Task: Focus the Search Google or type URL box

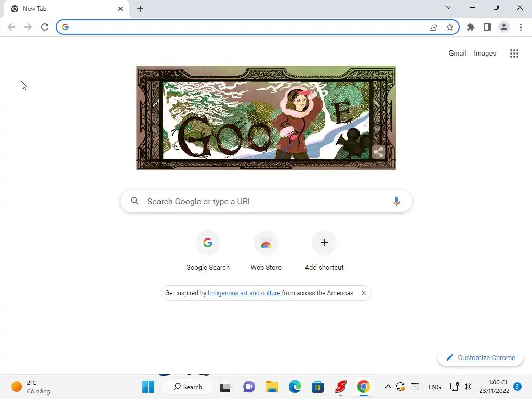Action: coord(266,201)
